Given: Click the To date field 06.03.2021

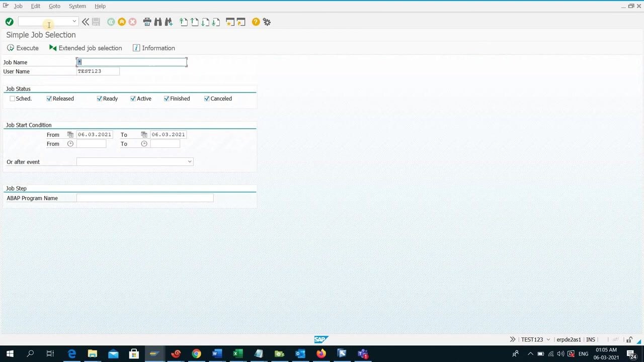Looking at the screenshot, I should click(x=168, y=134).
